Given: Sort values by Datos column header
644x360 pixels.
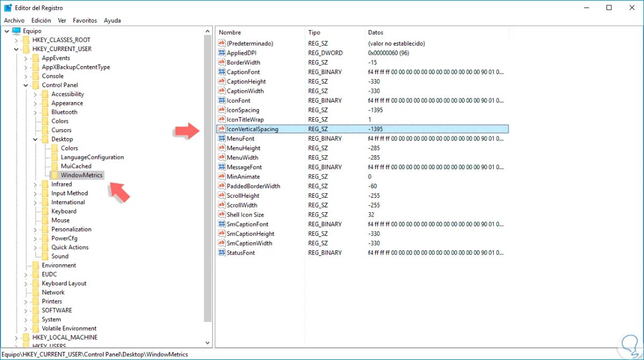Looking at the screenshot, I should point(436,33).
